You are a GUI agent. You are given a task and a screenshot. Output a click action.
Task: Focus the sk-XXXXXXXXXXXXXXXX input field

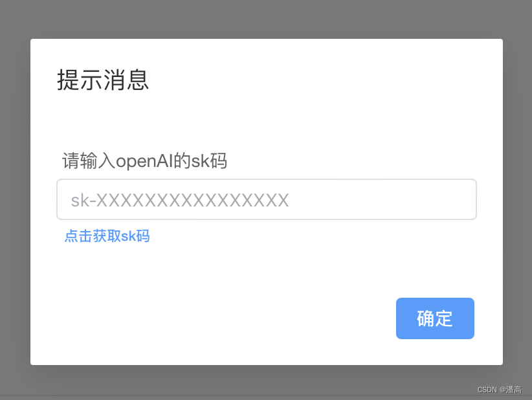coord(267,199)
